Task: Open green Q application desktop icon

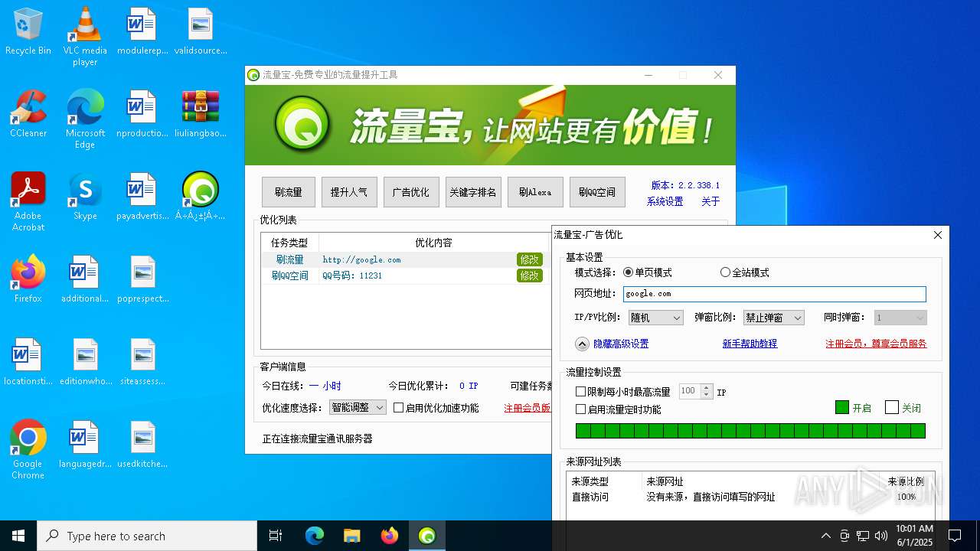Action: coord(201,196)
